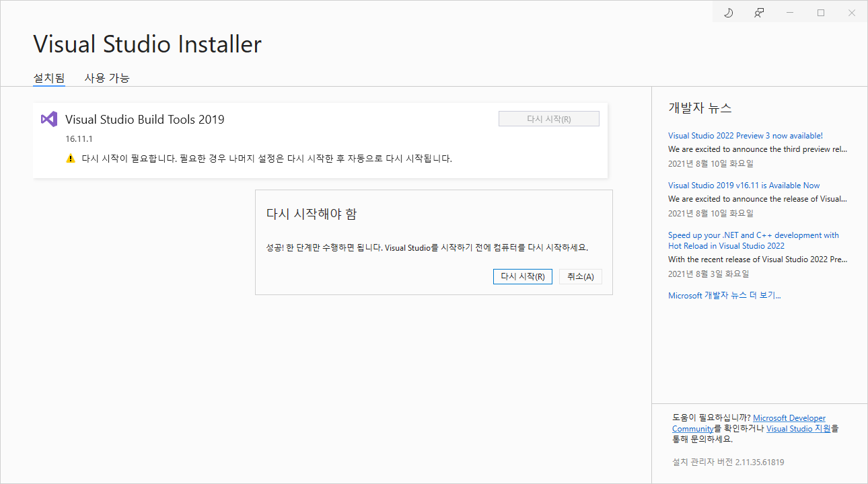
Task: Open Visual Studio 2022 Preview 3 news link
Action: tap(746, 136)
